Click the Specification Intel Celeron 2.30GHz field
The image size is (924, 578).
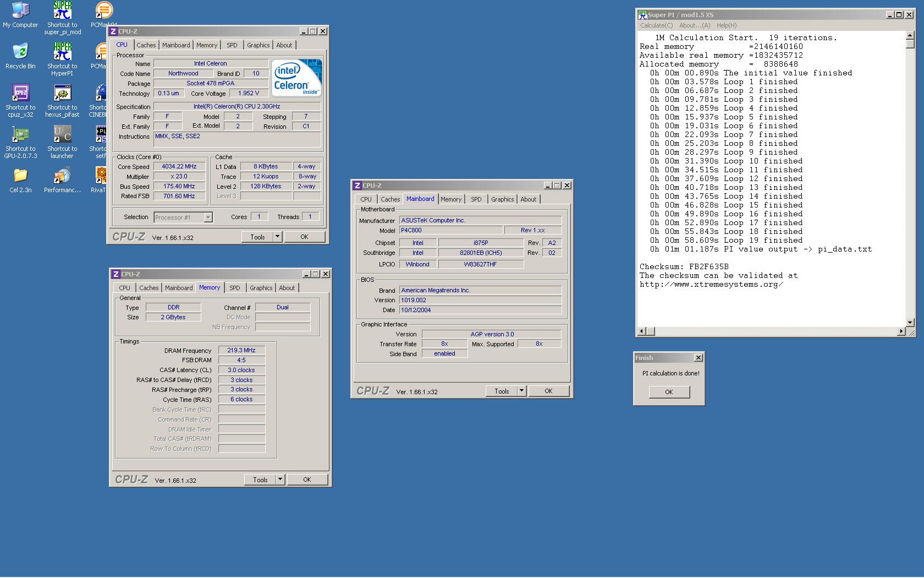point(237,106)
